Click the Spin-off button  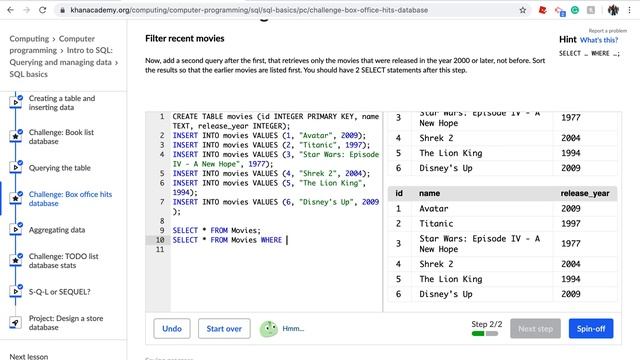tap(591, 329)
